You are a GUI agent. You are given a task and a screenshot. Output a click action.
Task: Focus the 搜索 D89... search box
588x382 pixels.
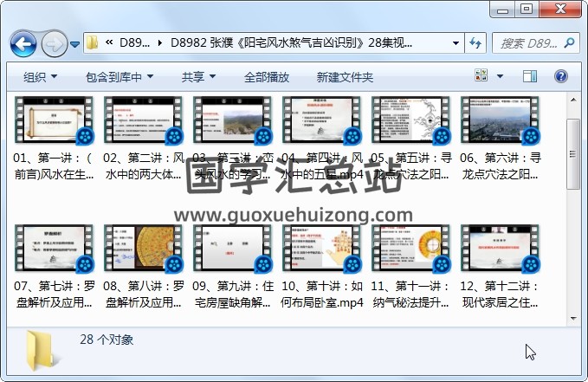click(529, 43)
